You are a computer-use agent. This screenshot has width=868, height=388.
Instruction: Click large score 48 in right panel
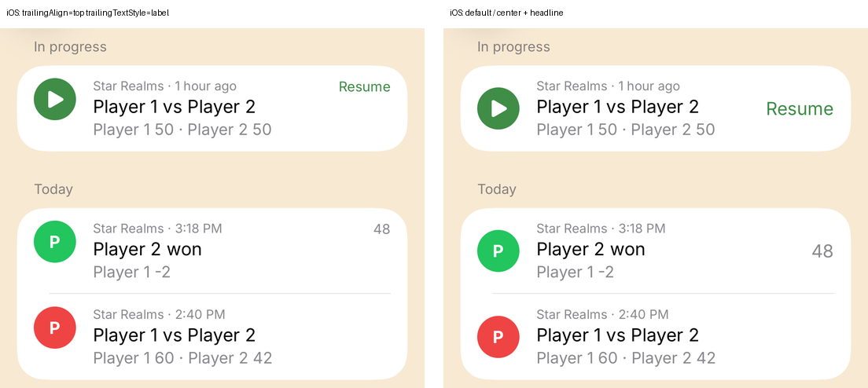pyautogui.click(x=822, y=251)
